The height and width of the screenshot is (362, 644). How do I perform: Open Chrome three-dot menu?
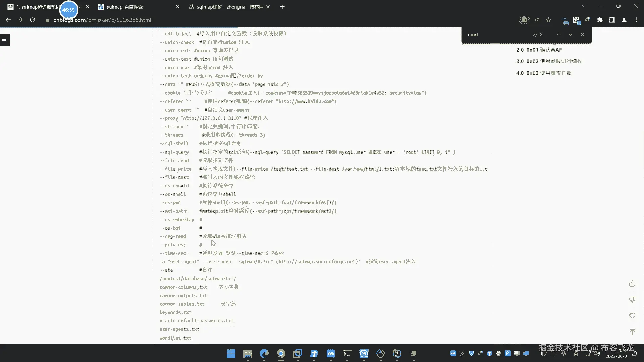pos(636,20)
